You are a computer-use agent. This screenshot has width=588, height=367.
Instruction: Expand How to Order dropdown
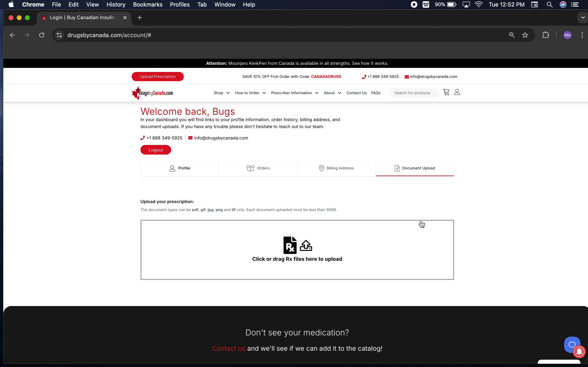point(250,93)
